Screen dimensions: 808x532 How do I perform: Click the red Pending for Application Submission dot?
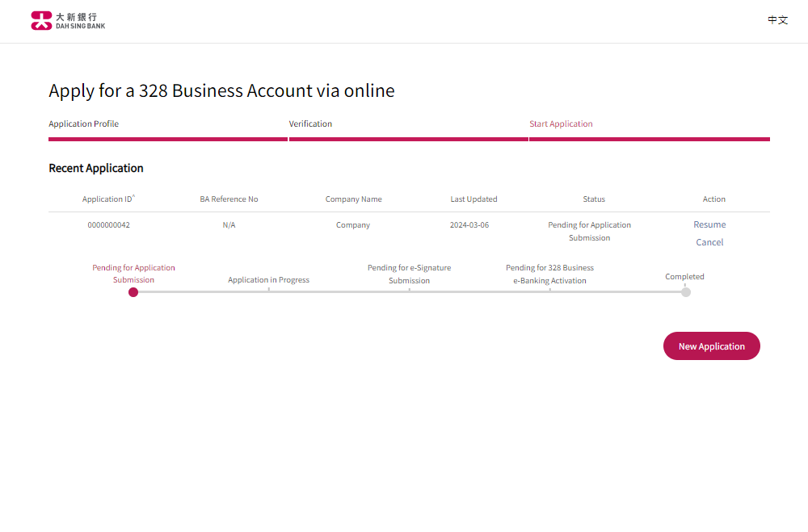(x=133, y=292)
